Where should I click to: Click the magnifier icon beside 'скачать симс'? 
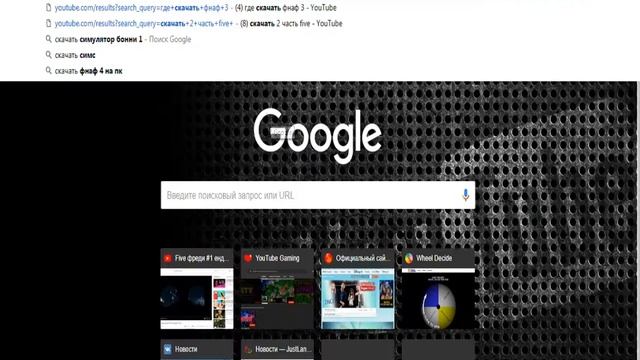point(48,55)
